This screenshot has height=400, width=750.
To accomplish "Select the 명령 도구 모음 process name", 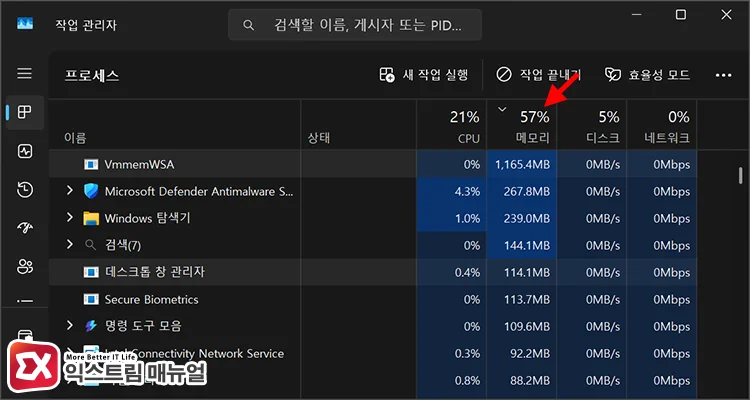I will (143, 326).
